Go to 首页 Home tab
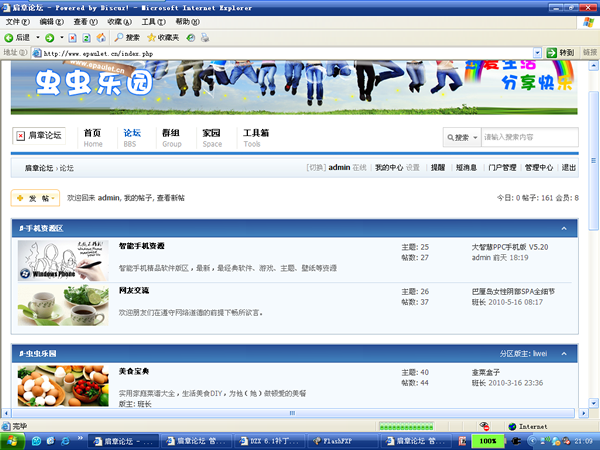This screenshot has height=450, width=600. (x=93, y=138)
